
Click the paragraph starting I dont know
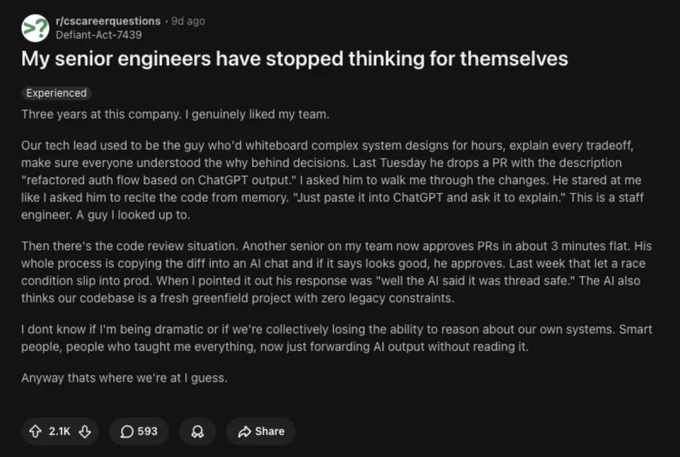(337, 338)
